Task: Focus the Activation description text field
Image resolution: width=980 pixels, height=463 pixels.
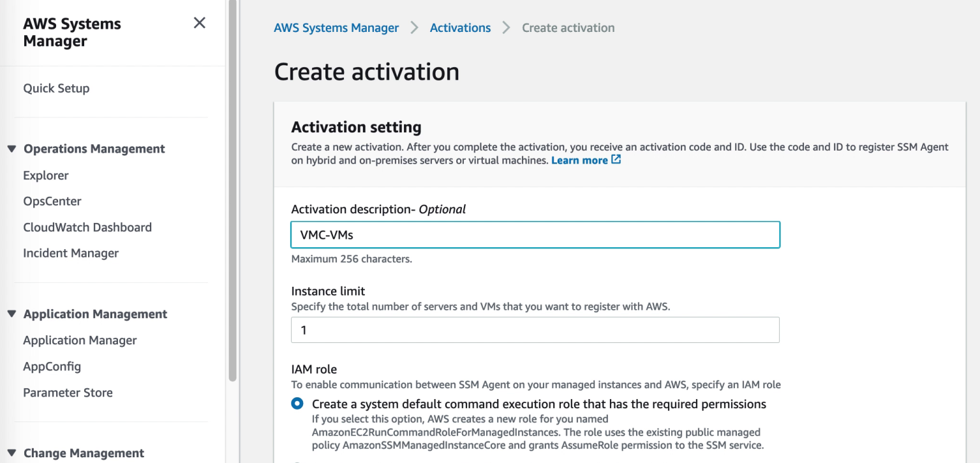Action: click(535, 234)
